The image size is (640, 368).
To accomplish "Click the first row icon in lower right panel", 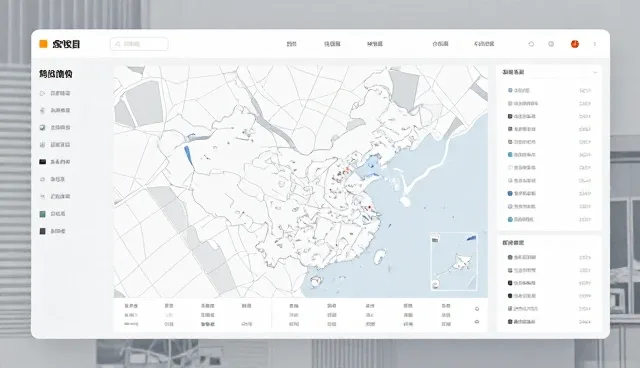I will (510, 257).
